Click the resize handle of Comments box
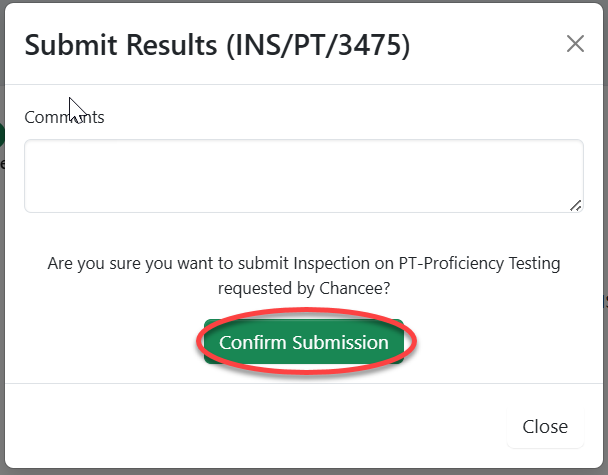 click(575, 205)
